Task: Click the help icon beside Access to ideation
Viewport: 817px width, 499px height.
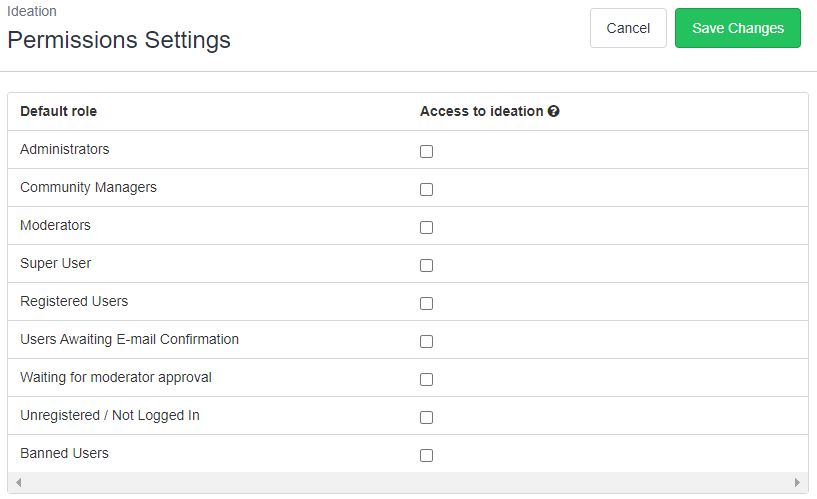Action: point(553,111)
